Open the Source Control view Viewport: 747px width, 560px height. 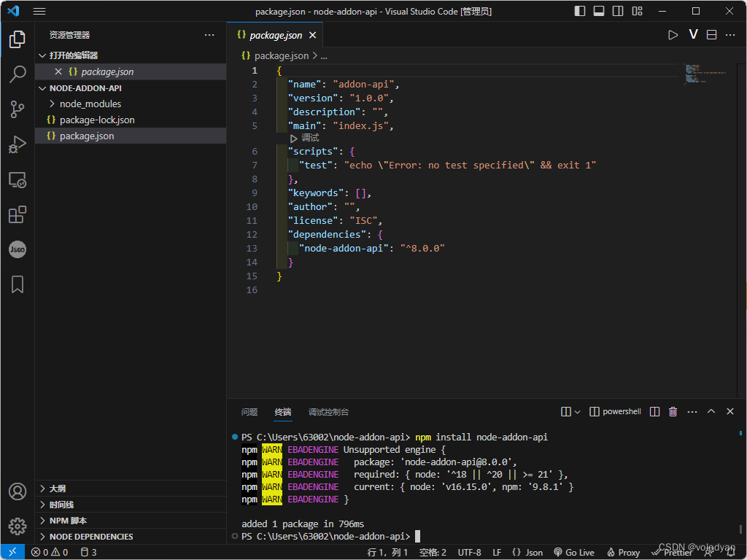tap(18, 109)
